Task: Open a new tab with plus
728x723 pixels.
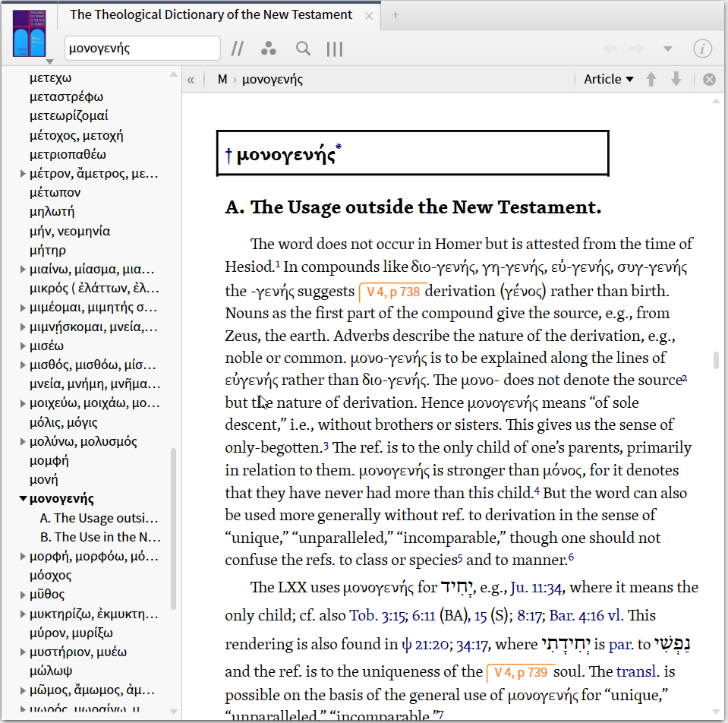Action: pos(395,15)
